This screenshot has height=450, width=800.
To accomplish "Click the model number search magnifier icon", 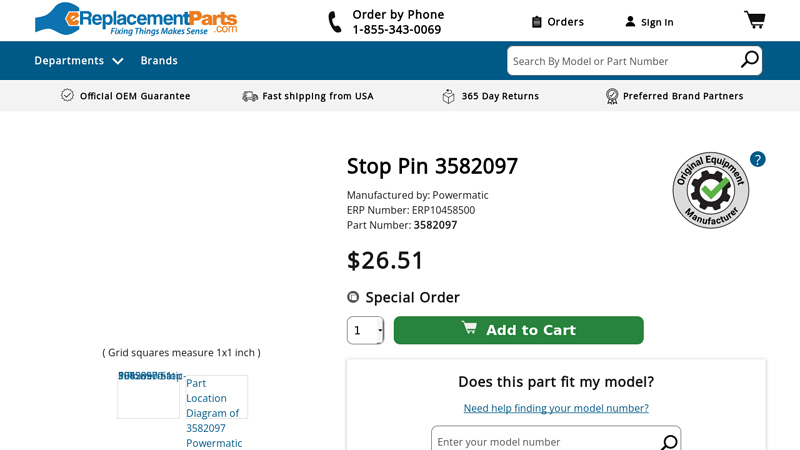I will (x=669, y=441).
